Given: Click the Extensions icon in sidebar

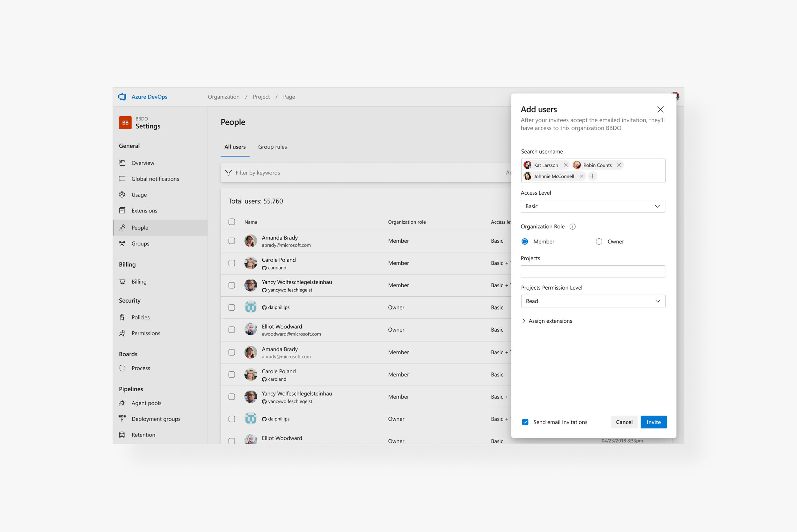Looking at the screenshot, I should tap(122, 210).
